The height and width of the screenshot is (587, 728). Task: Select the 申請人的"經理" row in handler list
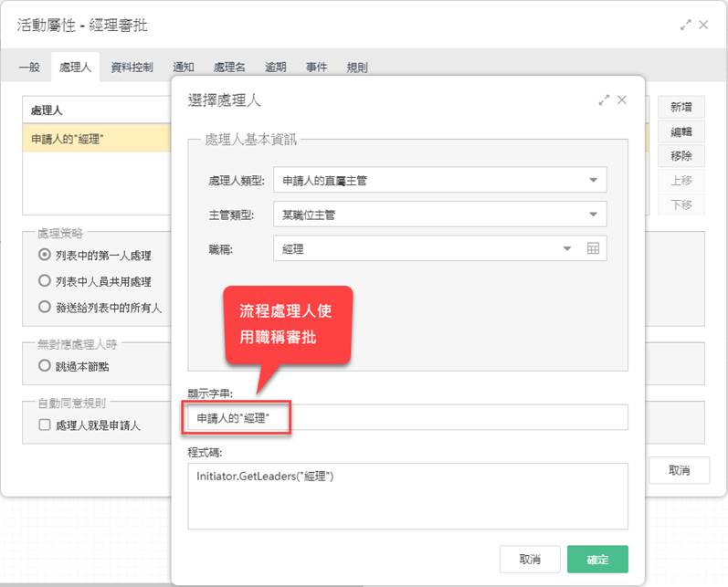point(97,138)
